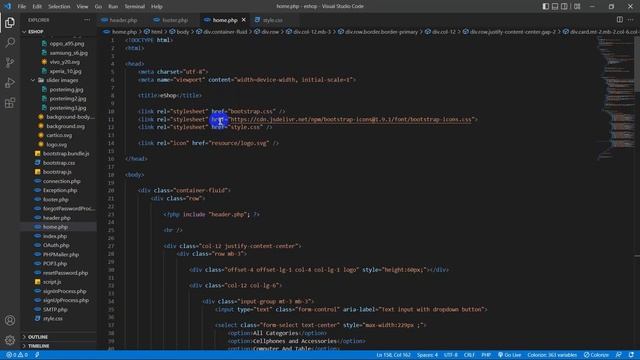Switch to the footer.php tab
Screen dimensions: 640x360
(x=175, y=20)
